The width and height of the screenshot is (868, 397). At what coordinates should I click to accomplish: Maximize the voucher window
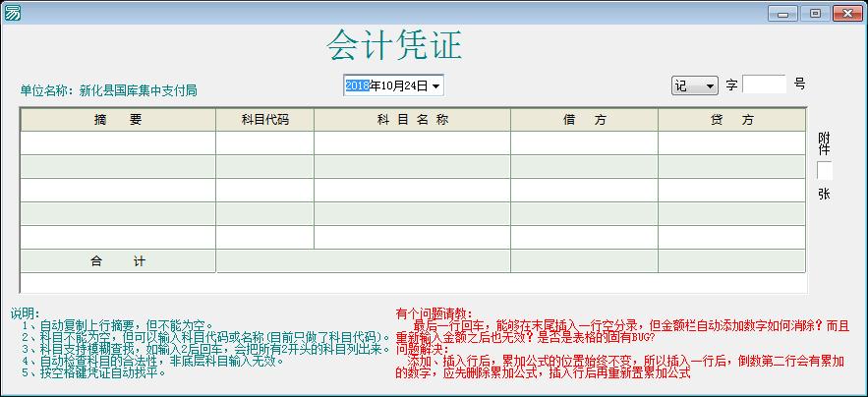pyautogui.click(x=814, y=13)
